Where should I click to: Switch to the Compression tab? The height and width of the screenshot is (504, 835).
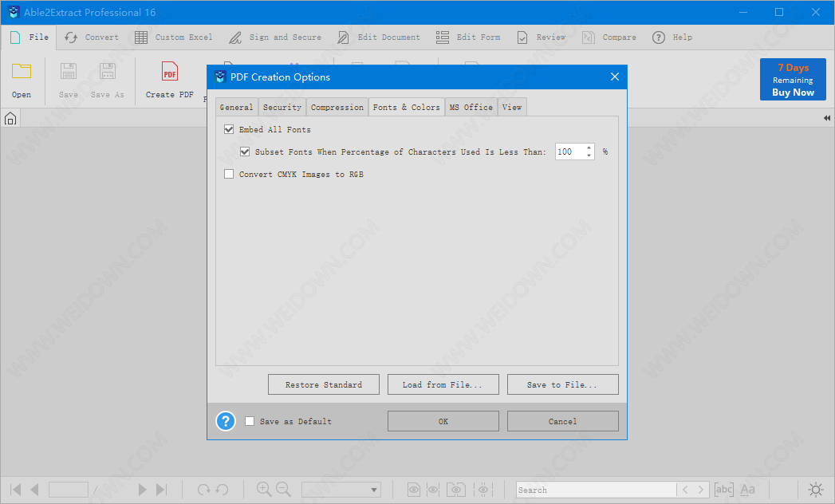coord(337,107)
